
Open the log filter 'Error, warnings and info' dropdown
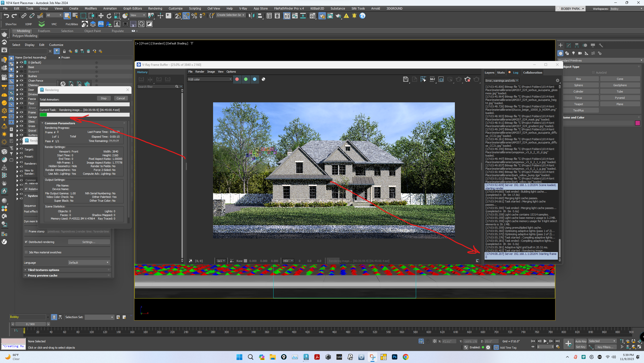(501, 81)
